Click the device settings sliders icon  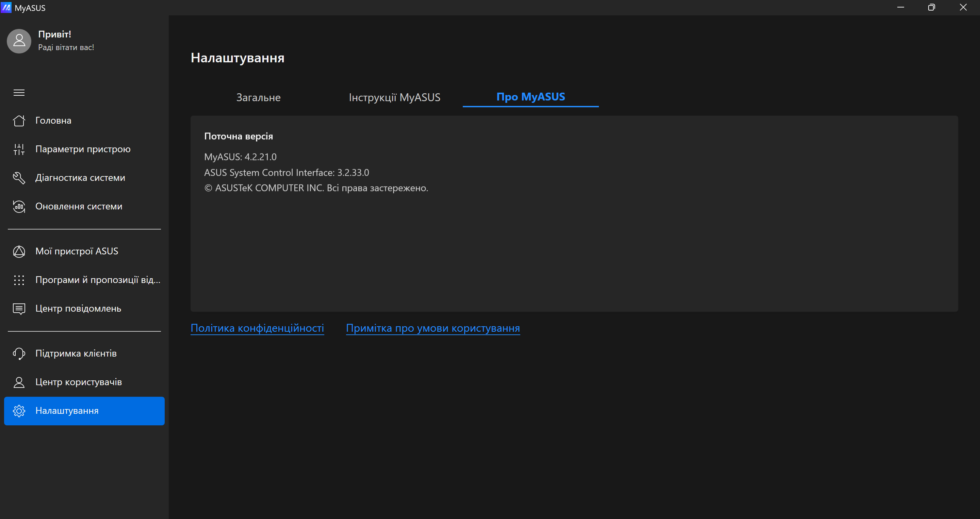(x=19, y=149)
